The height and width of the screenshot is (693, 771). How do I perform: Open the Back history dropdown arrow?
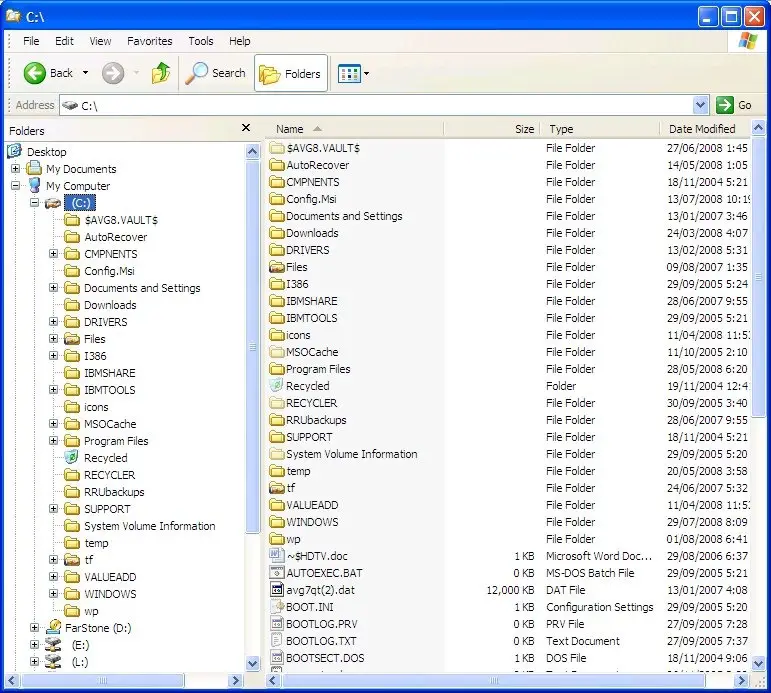(x=86, y=73)
